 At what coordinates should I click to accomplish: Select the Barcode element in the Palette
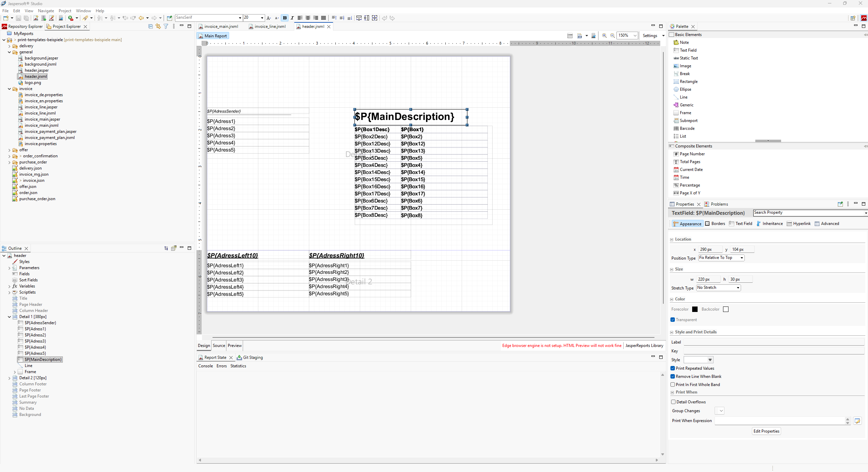(x=684, y=128)
